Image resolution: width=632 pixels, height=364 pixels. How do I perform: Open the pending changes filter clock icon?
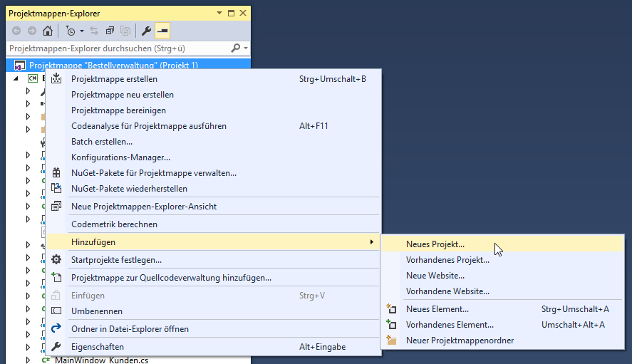(71, 31)
